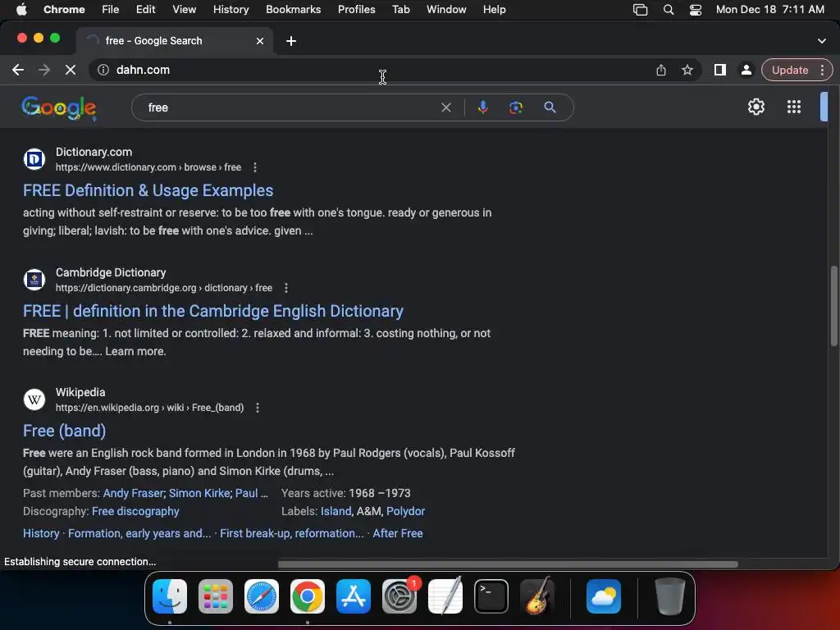Jump to the History section link

point(41,533)
